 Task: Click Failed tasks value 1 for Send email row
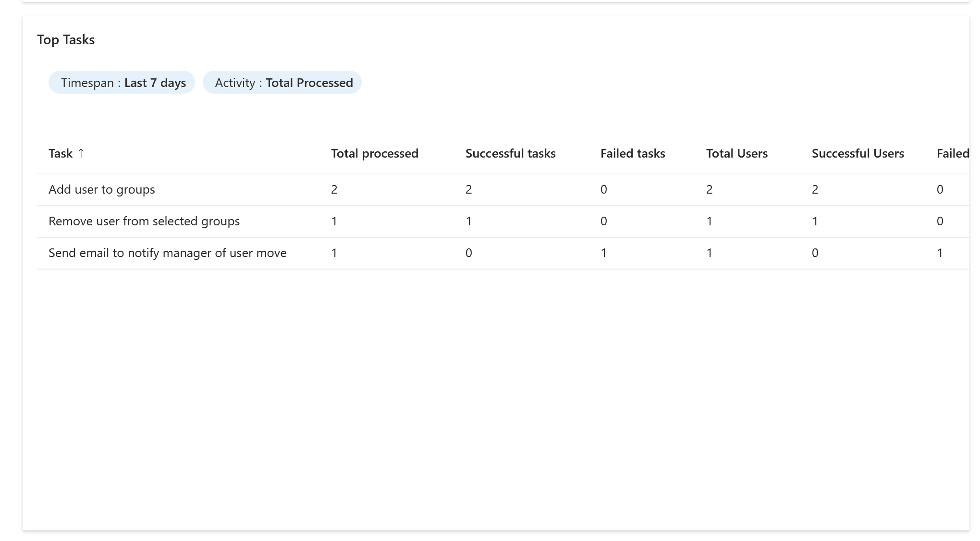point(604,253)
